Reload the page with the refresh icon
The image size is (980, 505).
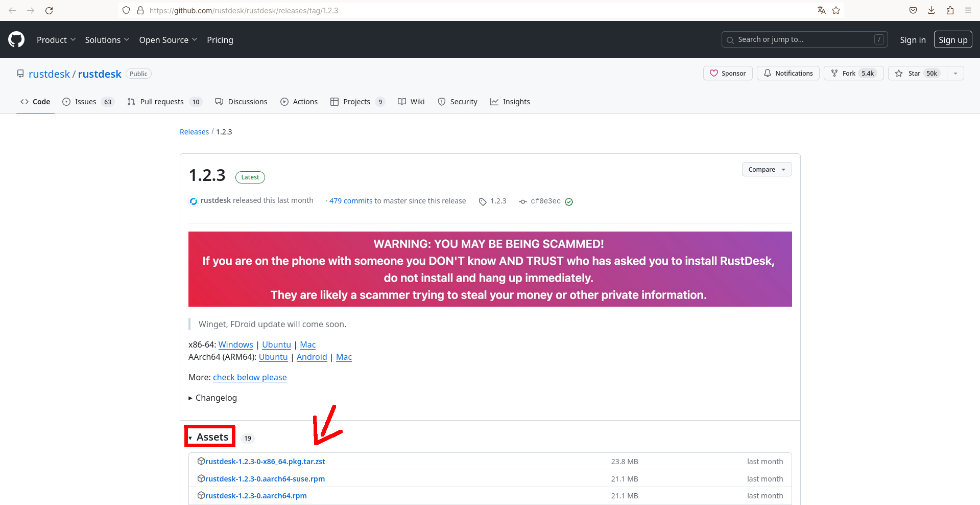click(49, 10)
